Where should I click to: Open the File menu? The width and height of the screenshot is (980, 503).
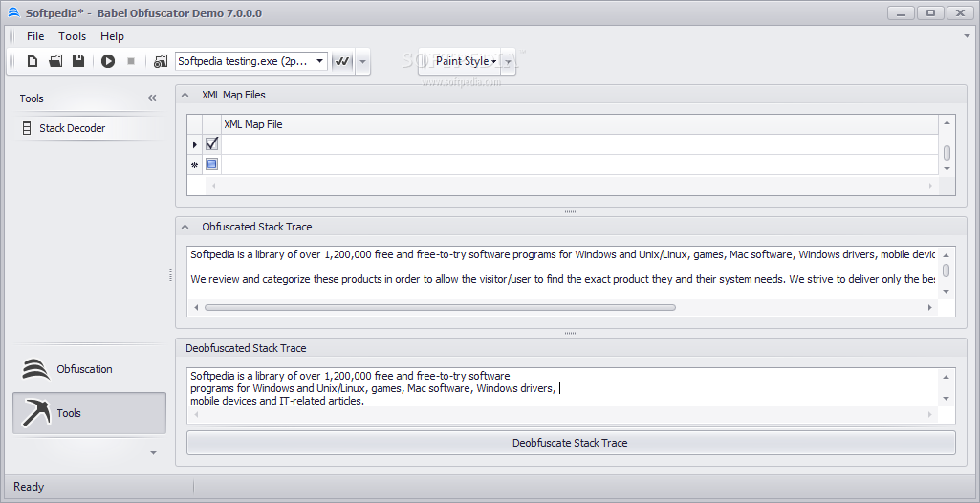pos(35,36)
